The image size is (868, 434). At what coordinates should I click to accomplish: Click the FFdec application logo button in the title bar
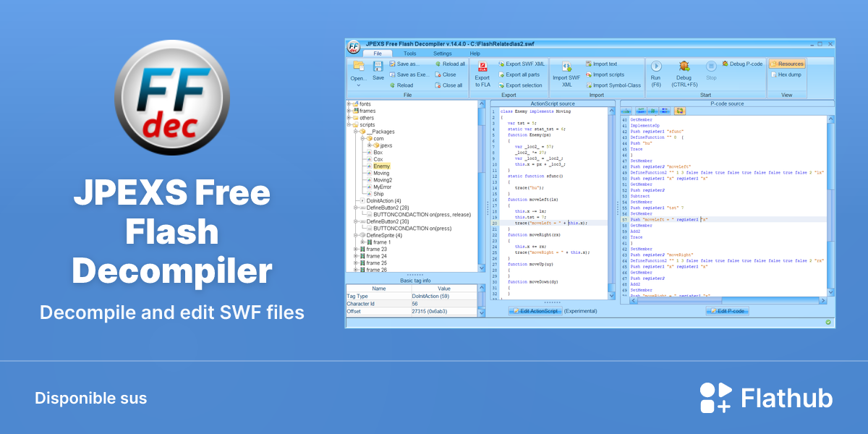[354, 48]
